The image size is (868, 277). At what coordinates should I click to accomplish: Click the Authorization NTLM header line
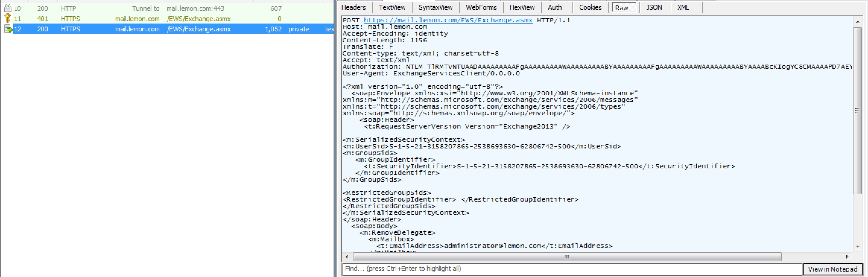[x=597, y=67]
